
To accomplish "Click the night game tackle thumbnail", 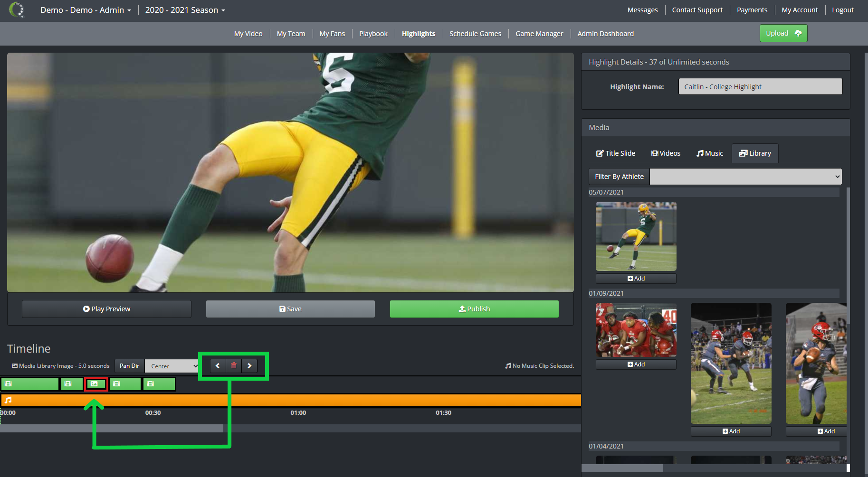I will click(731, 364).
